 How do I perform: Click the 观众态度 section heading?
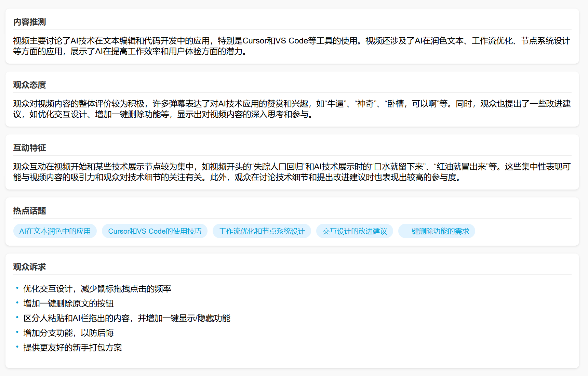click(x=29, y=85)
